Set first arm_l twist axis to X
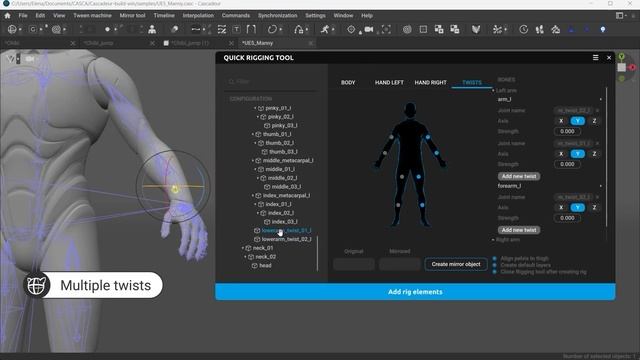 point(561,121)
